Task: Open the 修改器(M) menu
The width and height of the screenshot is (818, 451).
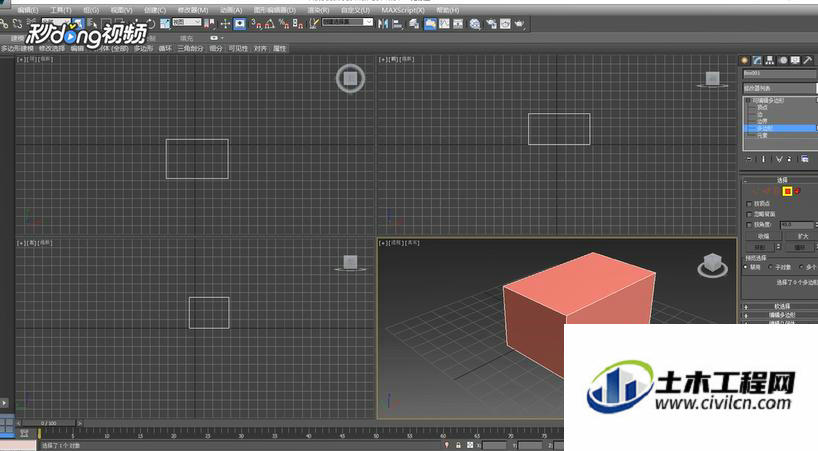Action: click(x=193, y=10)
